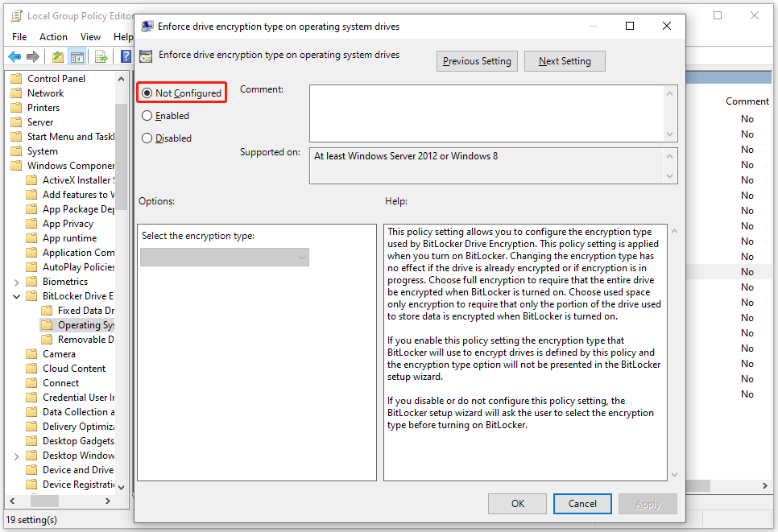Click the Previous Setting button
The width and height of the screenshot is (778, 532).
(x=477, y=61)
